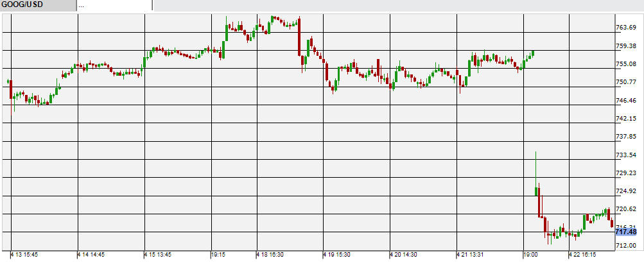Viewport: 644px width, 265px height.
Task: Open the tab labeled with ellipsis
Action: (114, 6)
